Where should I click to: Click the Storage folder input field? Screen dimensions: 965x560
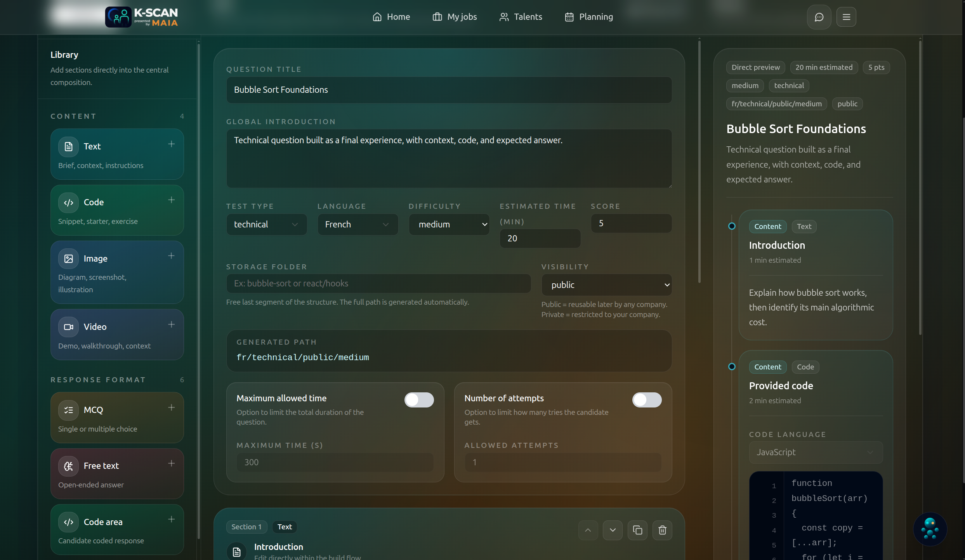coord(378,283)
